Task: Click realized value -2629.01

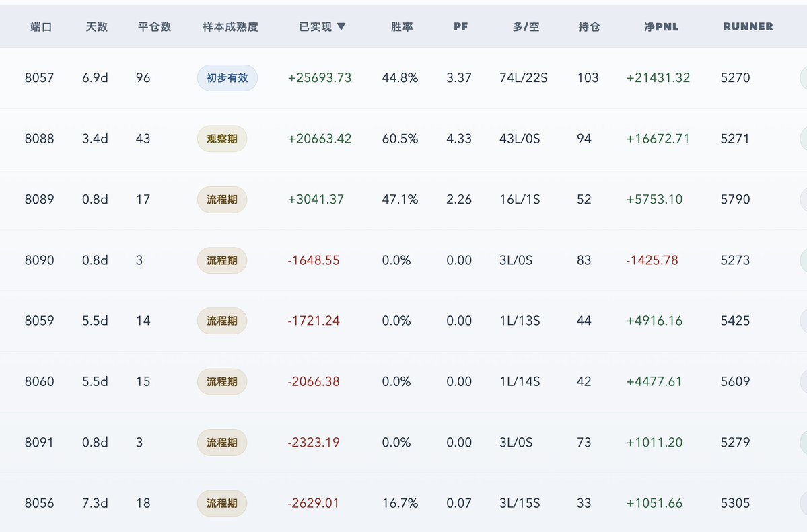Action: (x=314, y=502)
